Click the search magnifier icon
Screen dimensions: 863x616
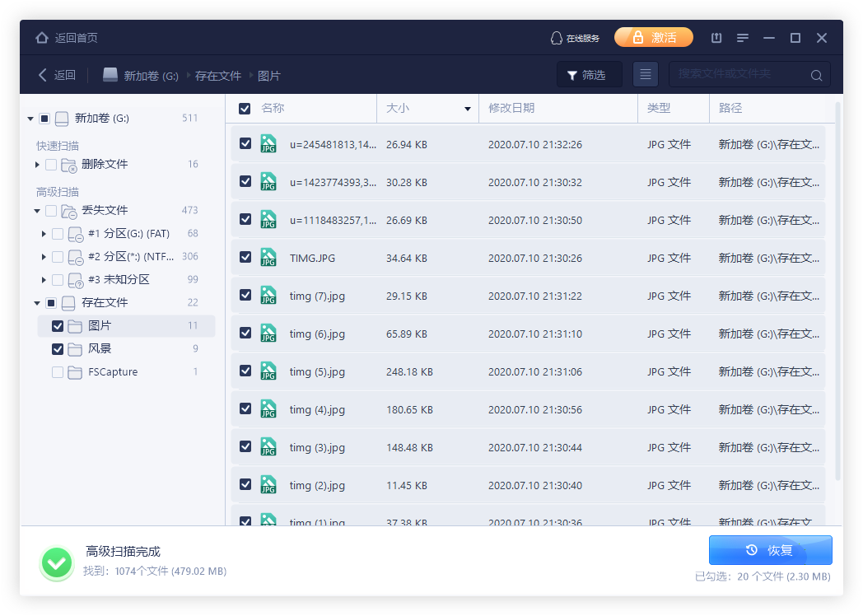tap(816, 75)
